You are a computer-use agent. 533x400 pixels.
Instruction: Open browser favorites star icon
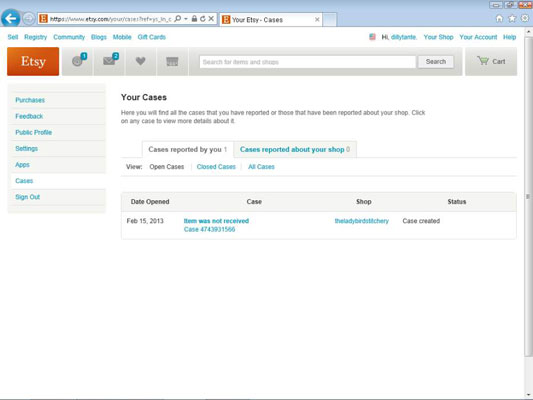pos(512,19)
